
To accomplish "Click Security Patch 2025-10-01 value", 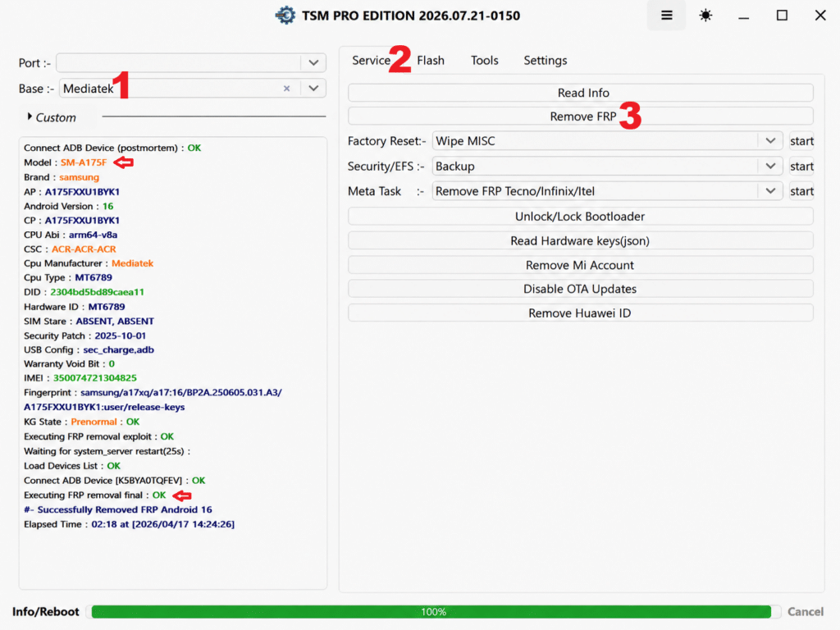I will tap(120, 336).
